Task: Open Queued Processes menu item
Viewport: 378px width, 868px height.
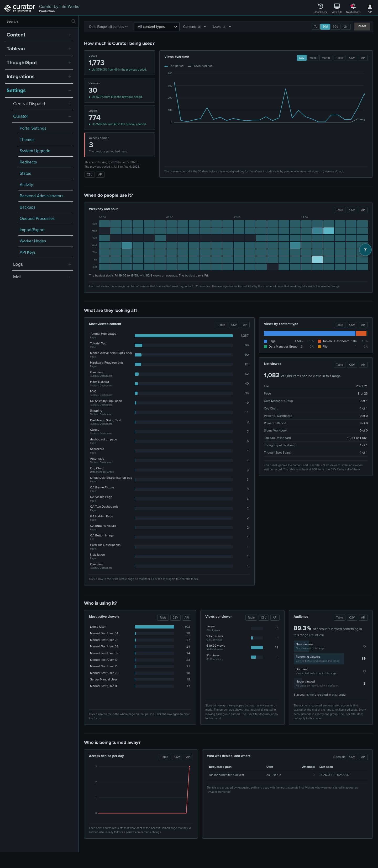Action: click(37, 219)
